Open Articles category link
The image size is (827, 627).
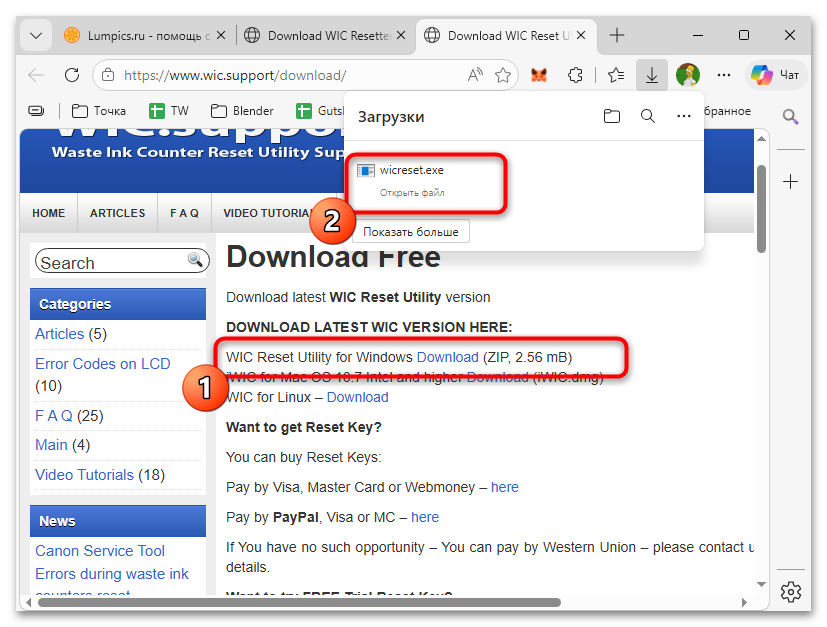(60, 334)
